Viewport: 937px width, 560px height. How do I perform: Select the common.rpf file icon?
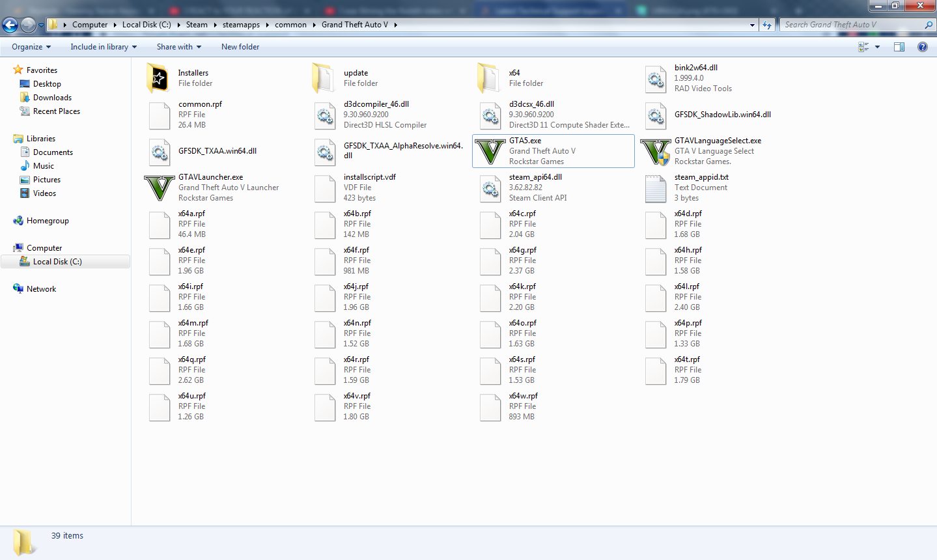pos(159,115)
